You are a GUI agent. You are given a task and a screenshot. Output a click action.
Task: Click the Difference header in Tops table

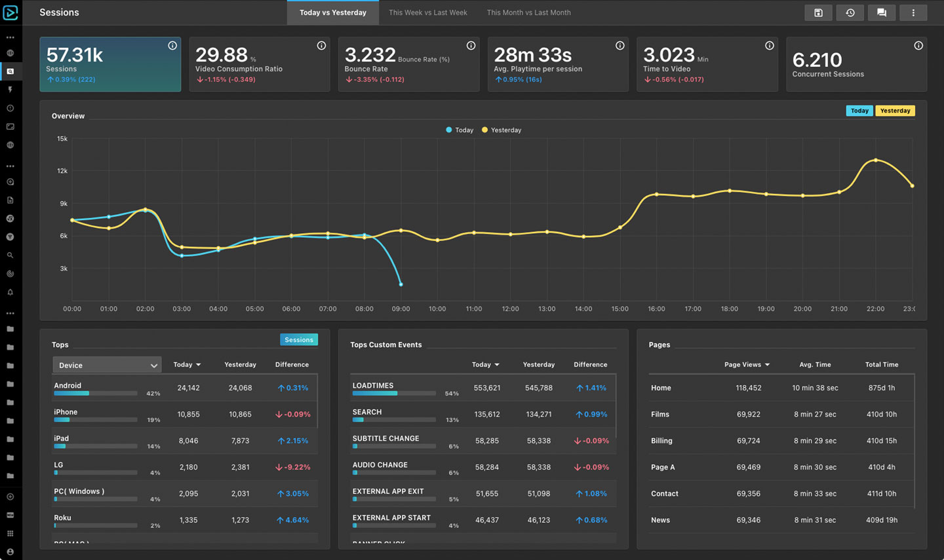292,365
